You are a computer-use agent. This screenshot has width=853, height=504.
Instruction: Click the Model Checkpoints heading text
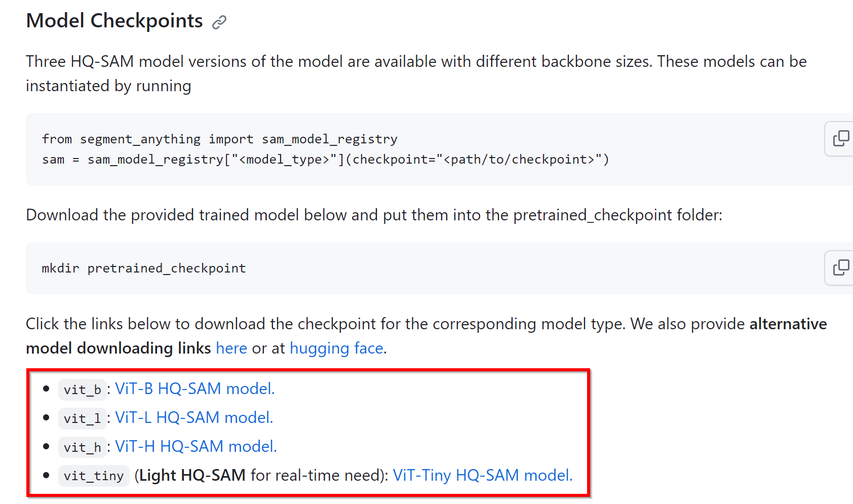(x=114, y=21)
